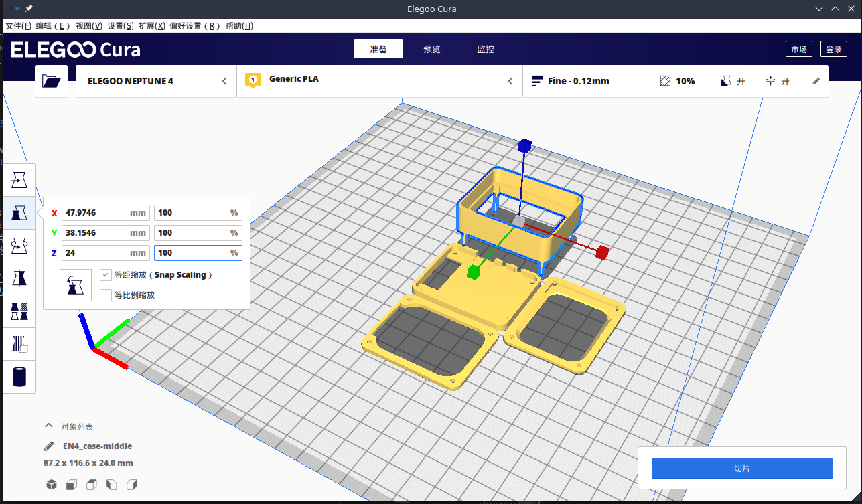Click the reset scale button
862x504 pixels.
[x=76, y=285]
